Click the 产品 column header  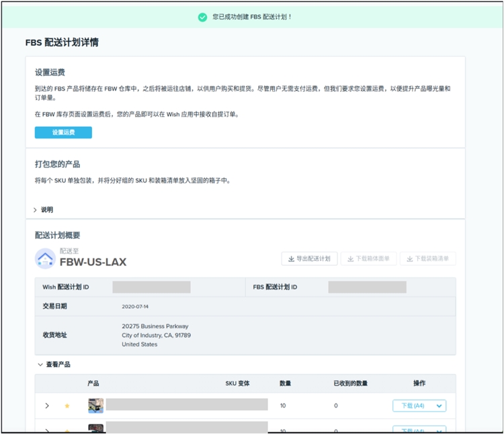[x=93, y=383]
